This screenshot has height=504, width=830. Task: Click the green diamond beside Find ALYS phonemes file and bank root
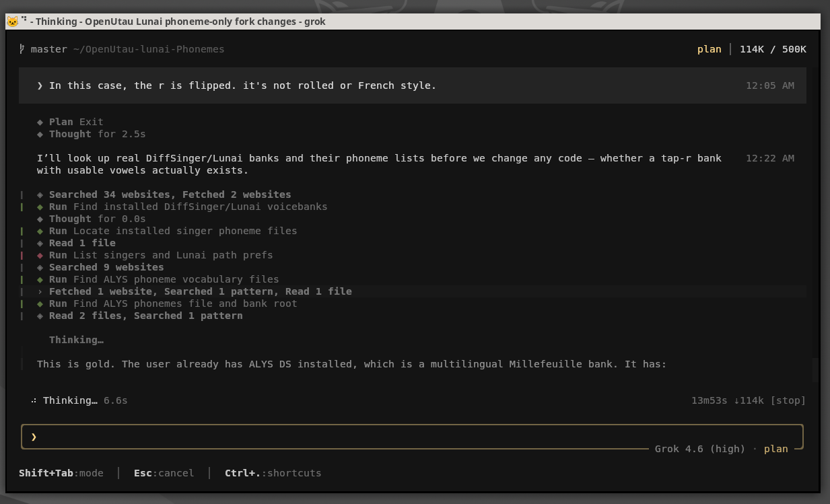coord(40,303)
